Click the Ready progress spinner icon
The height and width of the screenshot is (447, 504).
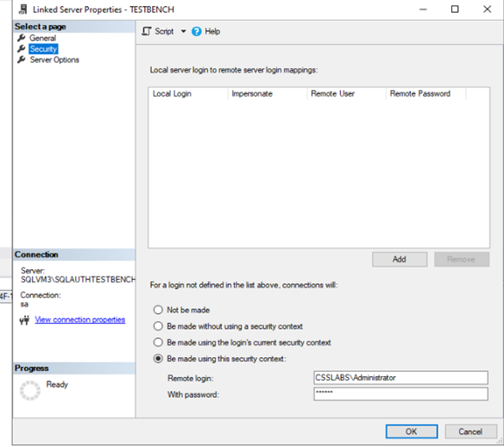coord(30,390)
